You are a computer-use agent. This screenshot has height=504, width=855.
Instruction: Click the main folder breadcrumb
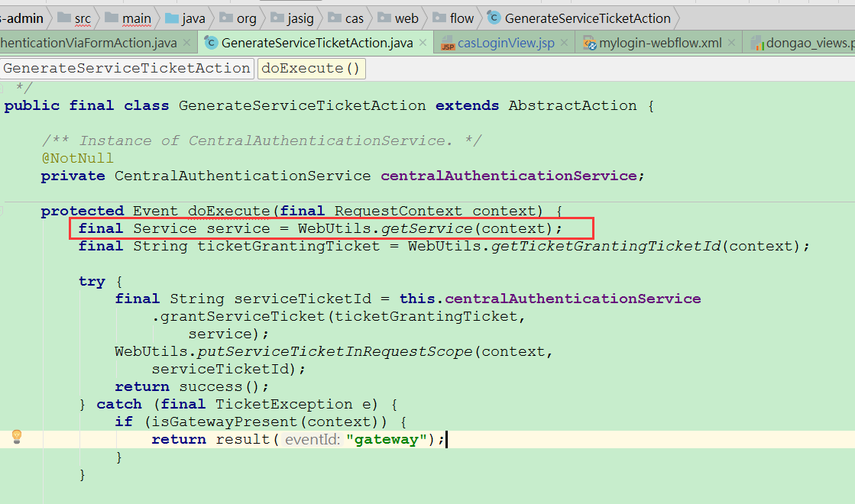[x=128, y=18]
